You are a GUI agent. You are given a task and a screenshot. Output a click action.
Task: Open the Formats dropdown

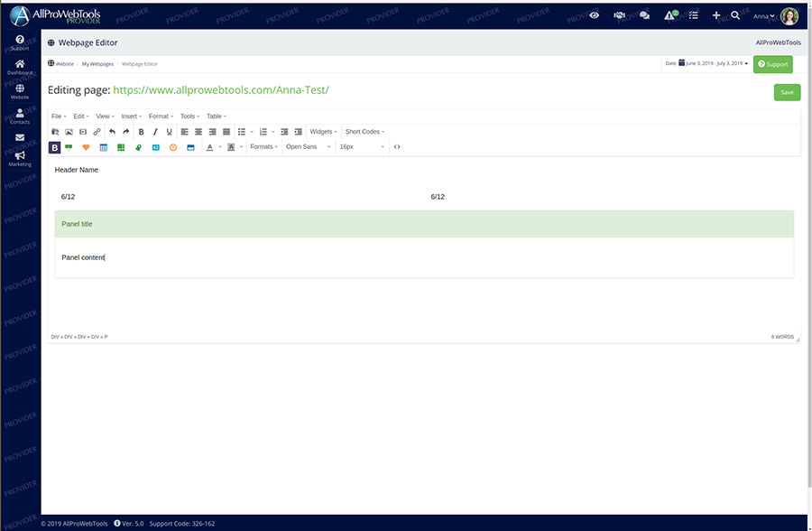point(264,147)
